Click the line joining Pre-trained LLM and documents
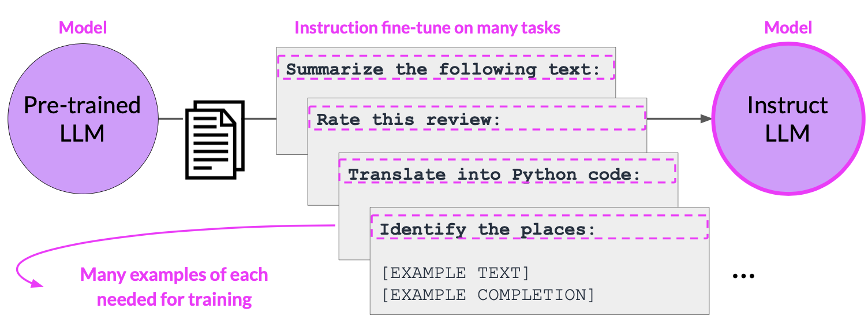Screen dimensions: 868x319 coord(171,120)
